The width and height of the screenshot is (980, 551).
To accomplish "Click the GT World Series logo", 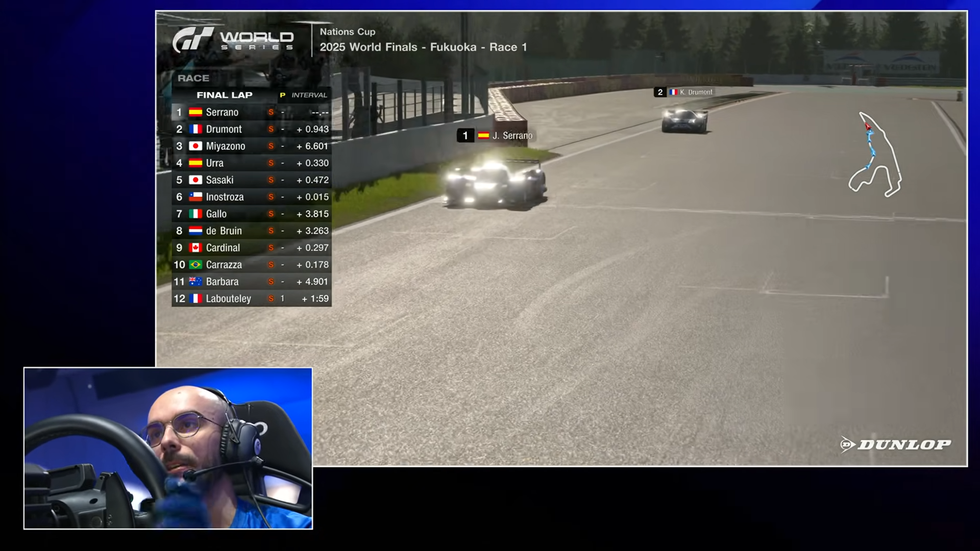I will click(233, 39).
